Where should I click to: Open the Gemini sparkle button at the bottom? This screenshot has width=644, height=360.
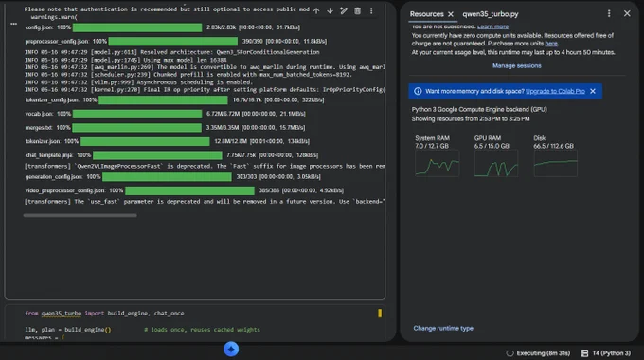point(231,349)
